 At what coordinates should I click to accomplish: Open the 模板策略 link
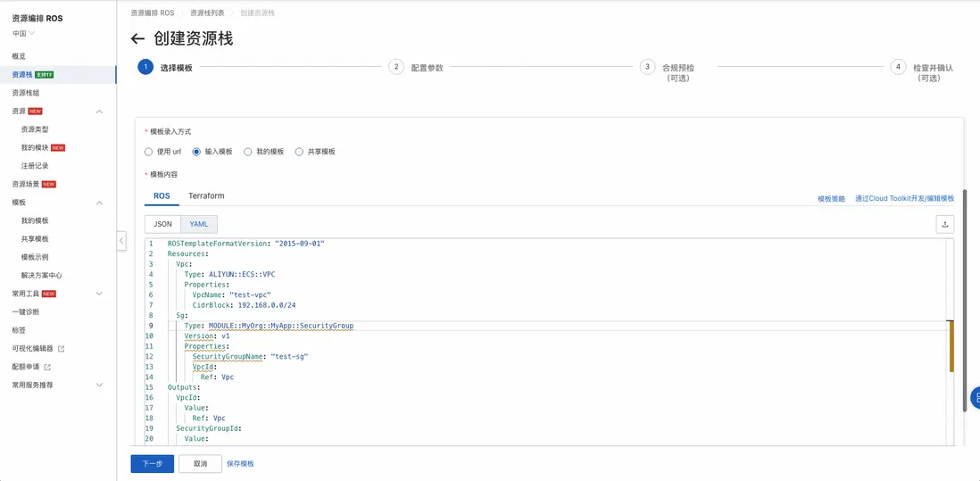pos(831,199)
